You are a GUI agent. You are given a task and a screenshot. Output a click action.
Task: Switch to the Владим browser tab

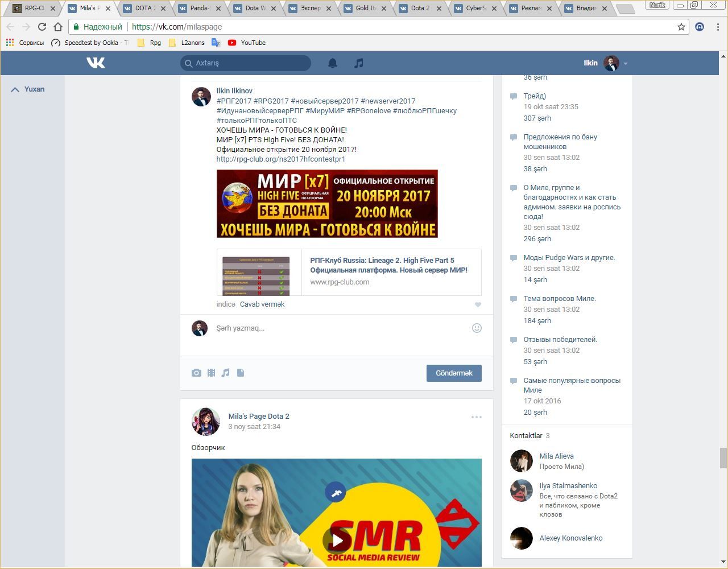point(586,9)
